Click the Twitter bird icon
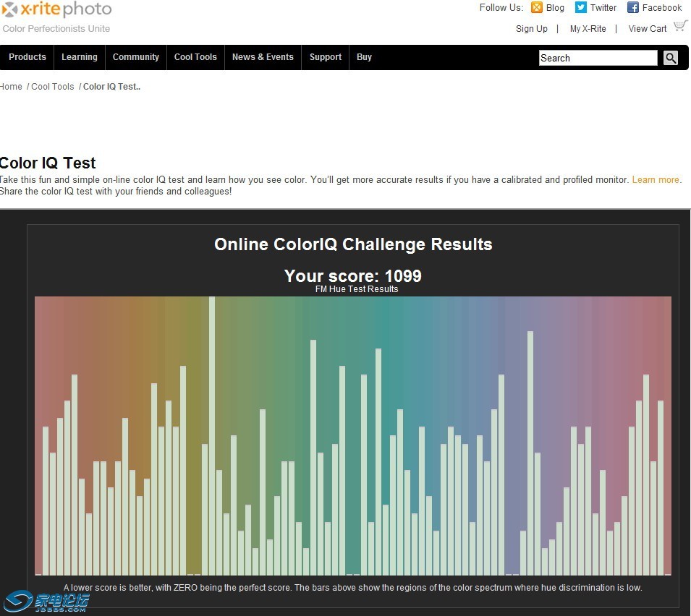Image resolution: width=691 pixels, height=616 pixels. (x=581, y=8)
